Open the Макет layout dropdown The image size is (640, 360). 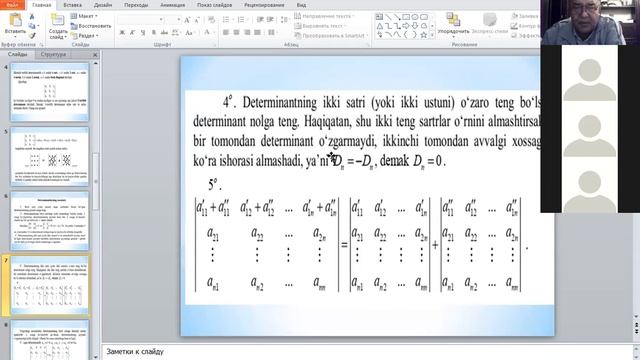(85, 16)
